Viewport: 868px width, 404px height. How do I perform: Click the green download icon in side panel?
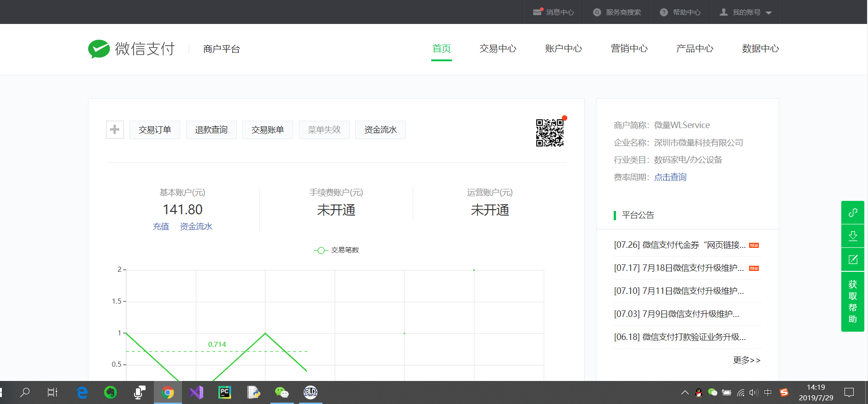853,236
